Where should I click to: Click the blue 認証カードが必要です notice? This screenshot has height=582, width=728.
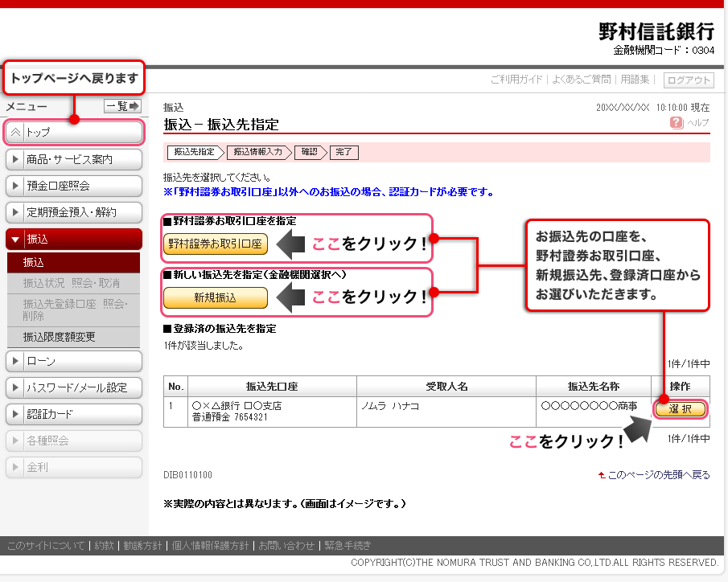[327, 191]
